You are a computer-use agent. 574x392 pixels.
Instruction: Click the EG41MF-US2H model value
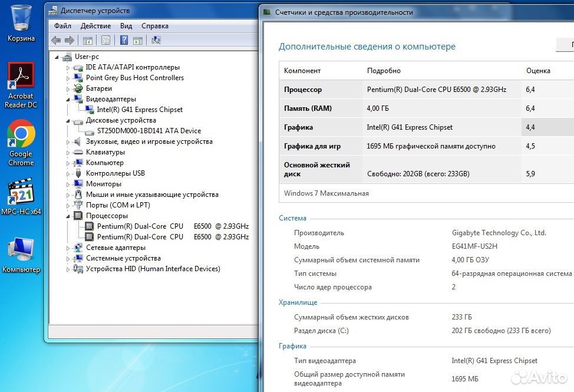pyautogui.click(x=474, y=246)
